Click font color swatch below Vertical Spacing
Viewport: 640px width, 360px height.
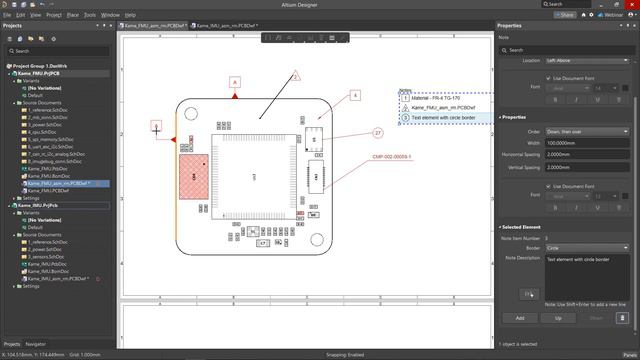[625, 196]
